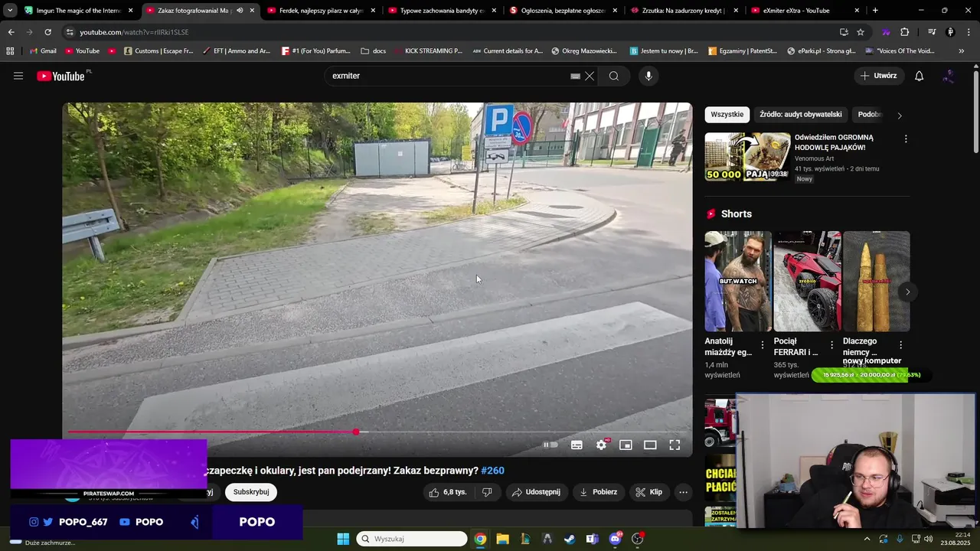
Task: Open the Chrome extensions puzzle icon
Action: click(904, 32)
